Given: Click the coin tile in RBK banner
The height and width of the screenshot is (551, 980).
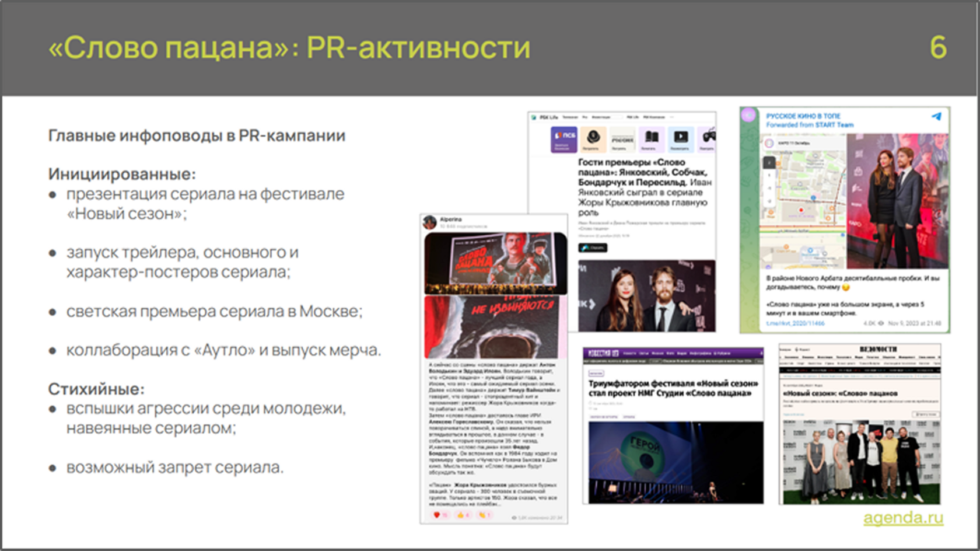Looking at the screenshot, I should coord(593,139).
